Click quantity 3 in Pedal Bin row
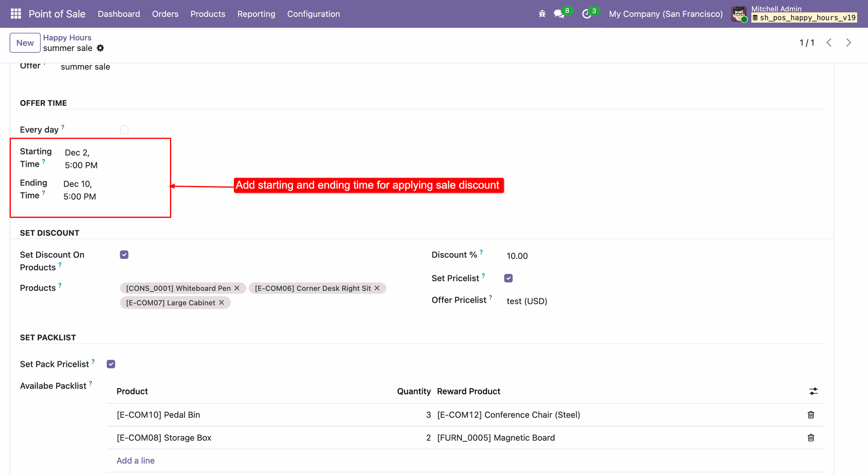 click(429, 415)
